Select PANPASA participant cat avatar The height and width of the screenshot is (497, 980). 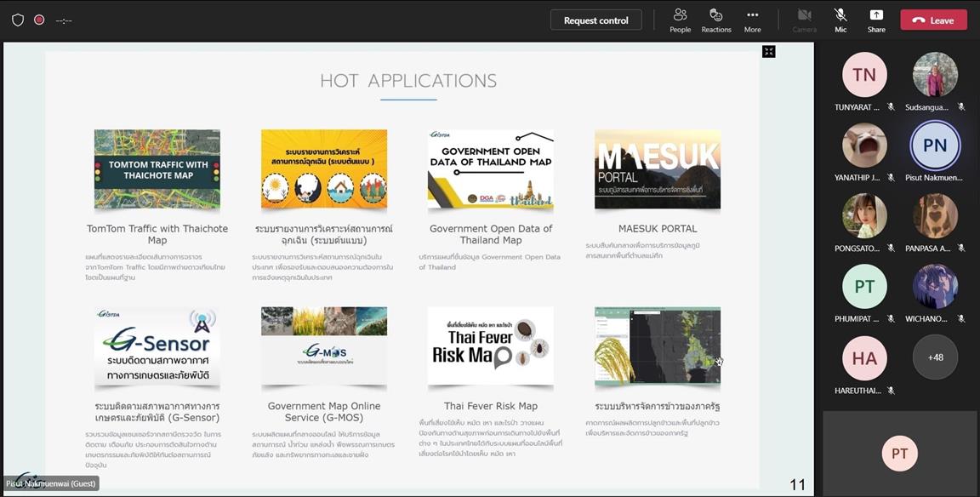tap(935, 215)
